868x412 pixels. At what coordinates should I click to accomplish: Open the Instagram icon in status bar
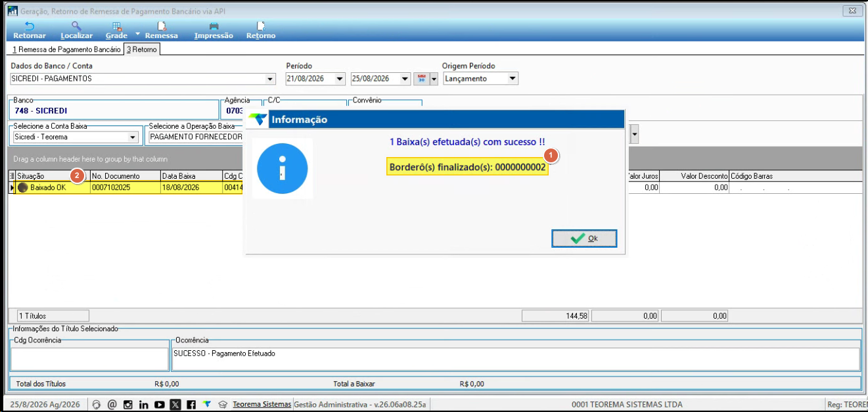pos(127,405)
